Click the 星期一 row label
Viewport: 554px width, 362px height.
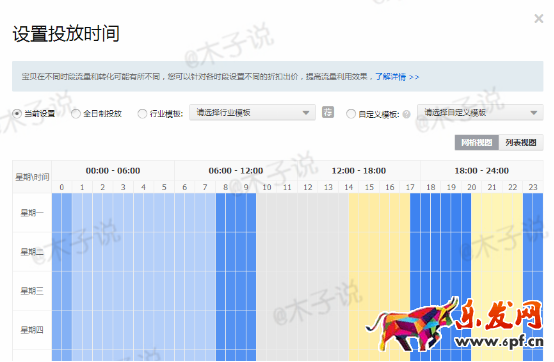32,213
